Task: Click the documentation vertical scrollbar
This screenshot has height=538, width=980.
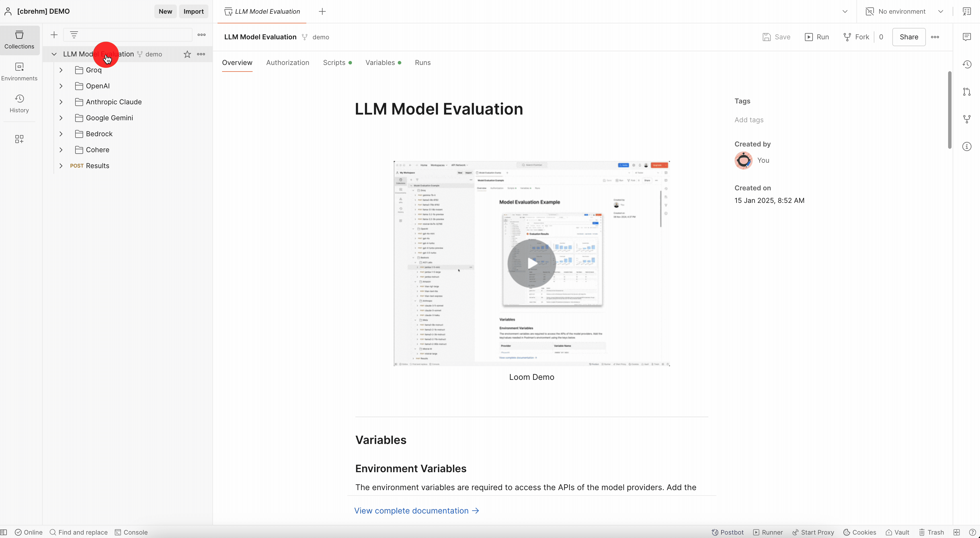Action: pos(949,110)
